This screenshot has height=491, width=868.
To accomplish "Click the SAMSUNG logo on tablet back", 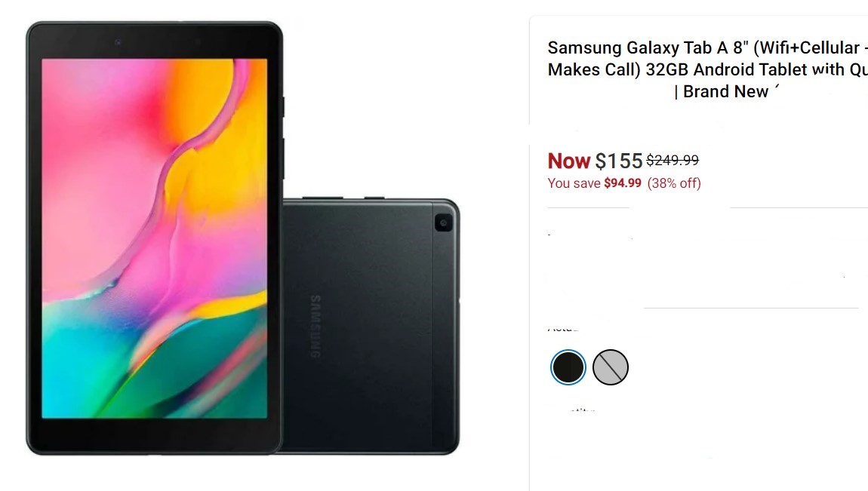I will pos(315,327).
